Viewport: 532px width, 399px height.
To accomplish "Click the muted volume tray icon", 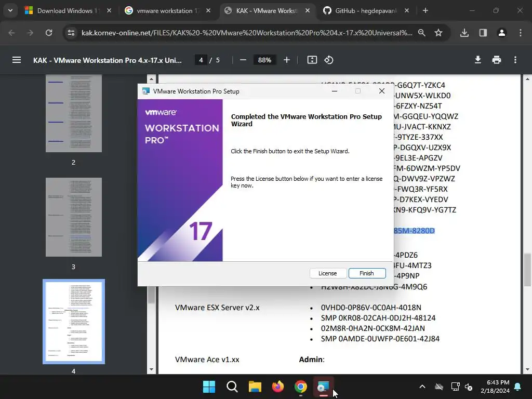I will coord(469,387).
